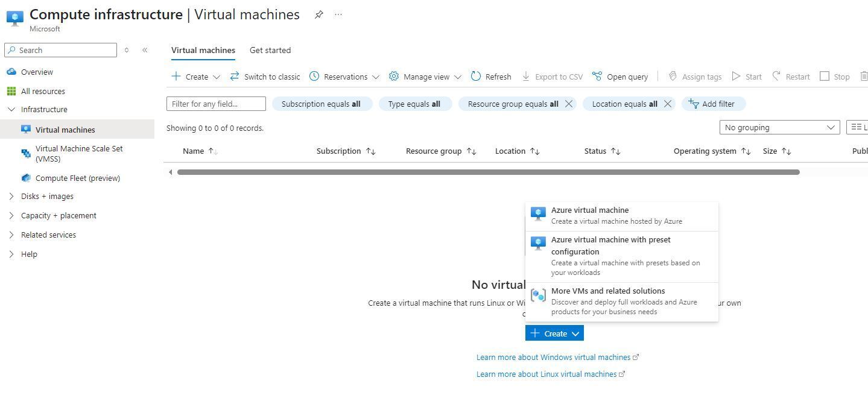This screenshot has width=868, height=404.
Task: Sort by Resource group column
Action: (x=442, y=151)
